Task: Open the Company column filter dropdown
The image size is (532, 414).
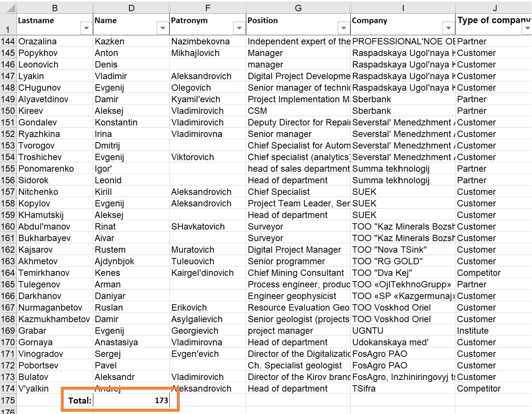Action: tap(448, 28)
